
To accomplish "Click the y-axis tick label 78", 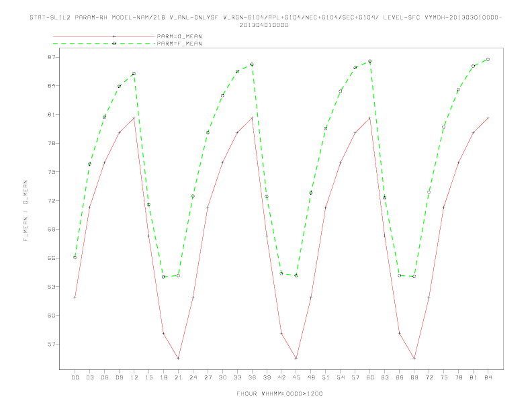I will 51,143.
